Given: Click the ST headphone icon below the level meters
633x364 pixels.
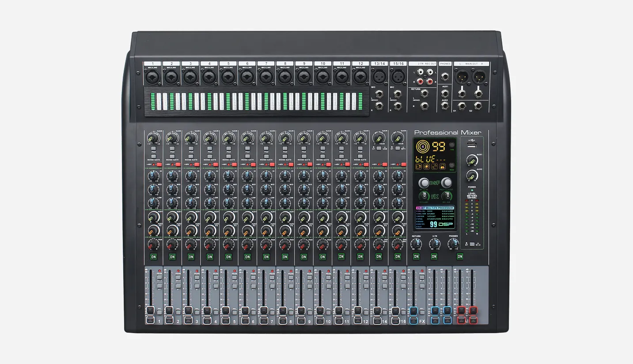Looking at the screenshot, I should [x=466, y=244].
